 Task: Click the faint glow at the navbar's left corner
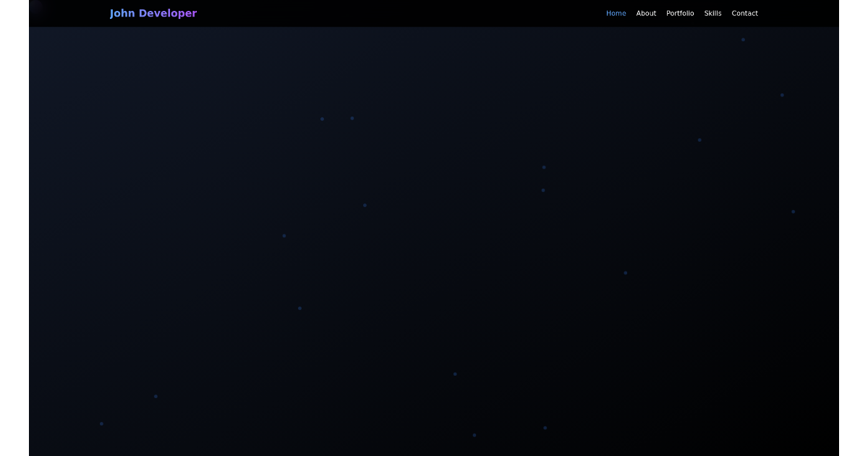36,7
